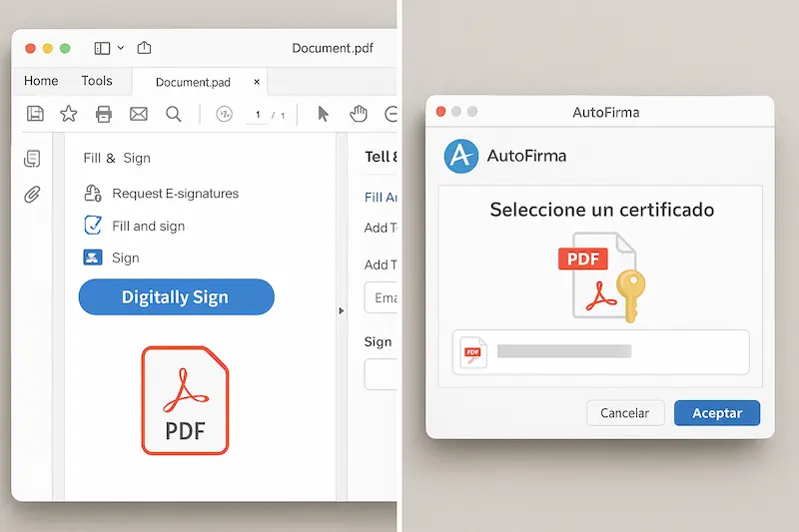The image size is (799, 532).
Task: Open the Home tab
Action: point(41,81)
